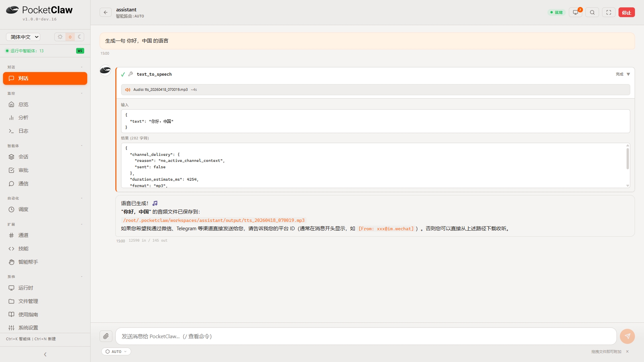Open the 会话 sessions page
This screenshot has width=644, height=362.
tap(45, 157)
